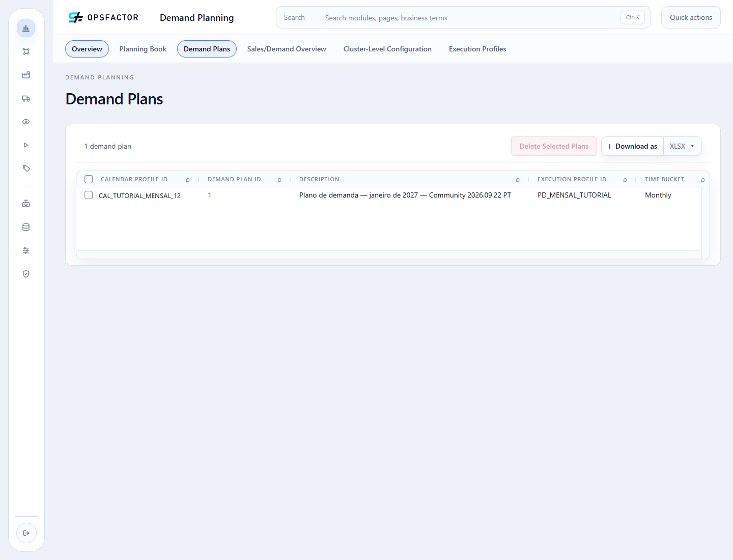
Task: Click the Ctrl K shortcut badge
Action: click(633, 17)
